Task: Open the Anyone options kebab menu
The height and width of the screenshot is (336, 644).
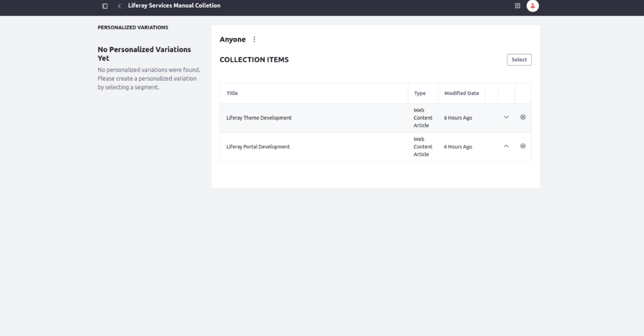Action: point(254,39)
